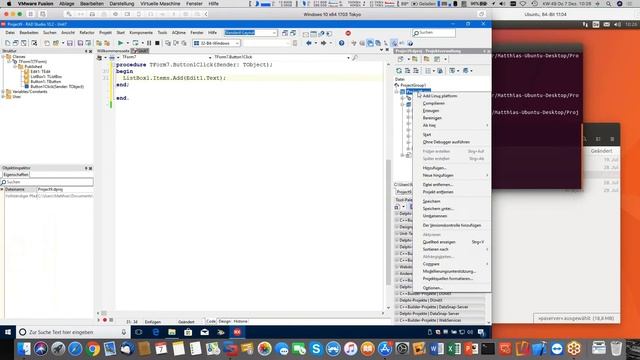The height and width of the screenshot is (360, 640).
Task: Open Microsoft Edge from Windows taskbar
Action: coord(156,332)
